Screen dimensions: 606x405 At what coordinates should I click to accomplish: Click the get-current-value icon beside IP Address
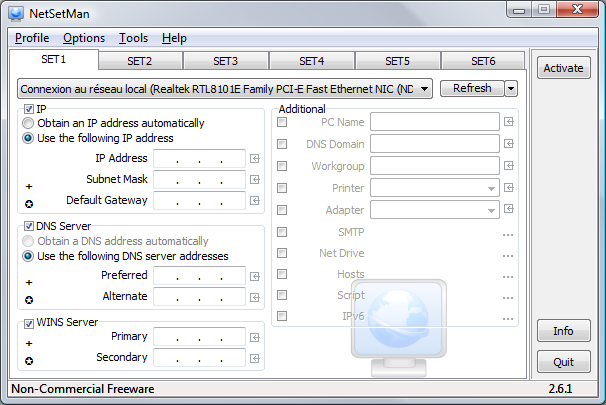[x=255, y=158]
